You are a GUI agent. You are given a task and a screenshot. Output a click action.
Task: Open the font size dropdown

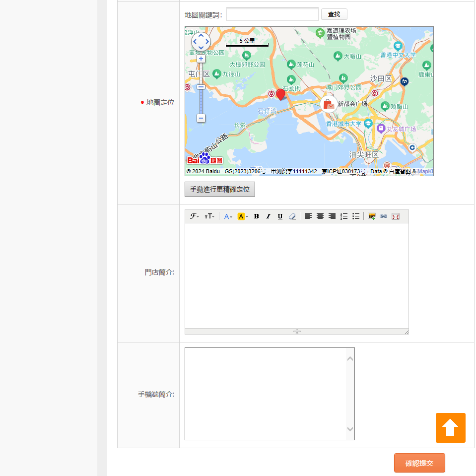tap(209, 216)
